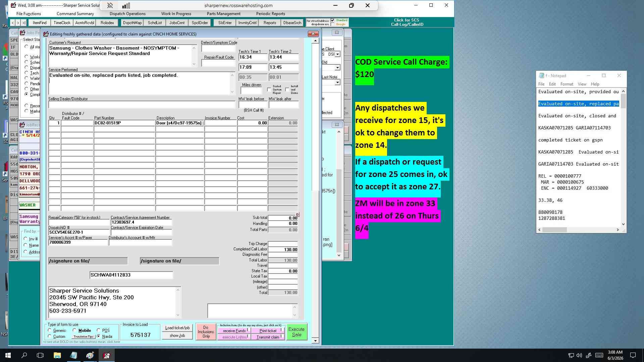Open the DSF client dropdown
The image size is (644, 362).
tap(337, 54)
